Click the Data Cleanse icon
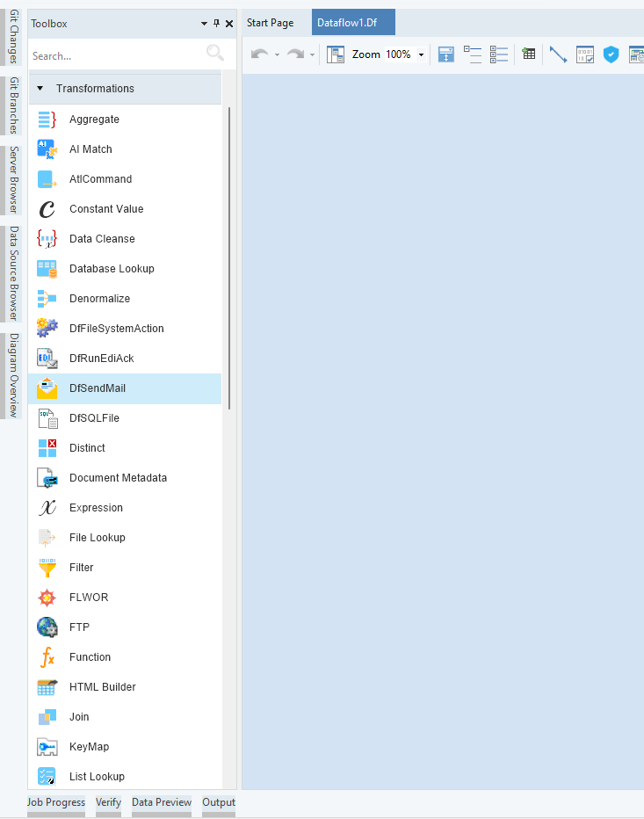This screenshot has width=644, height=819. 47,239
